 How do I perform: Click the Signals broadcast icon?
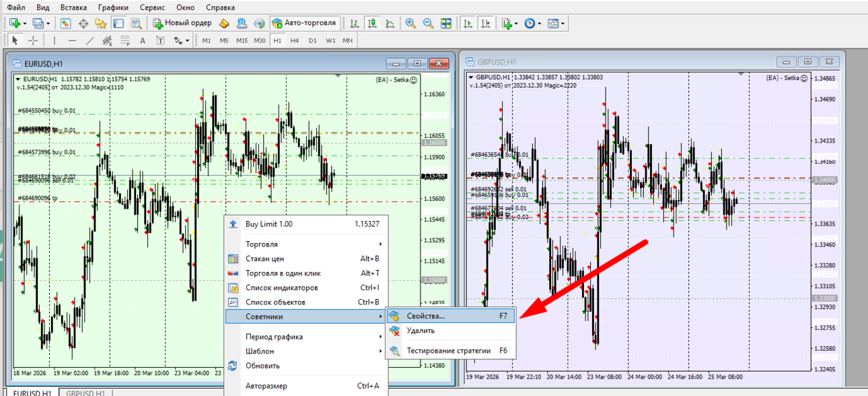pyautogui.click(x=260, y=23)
